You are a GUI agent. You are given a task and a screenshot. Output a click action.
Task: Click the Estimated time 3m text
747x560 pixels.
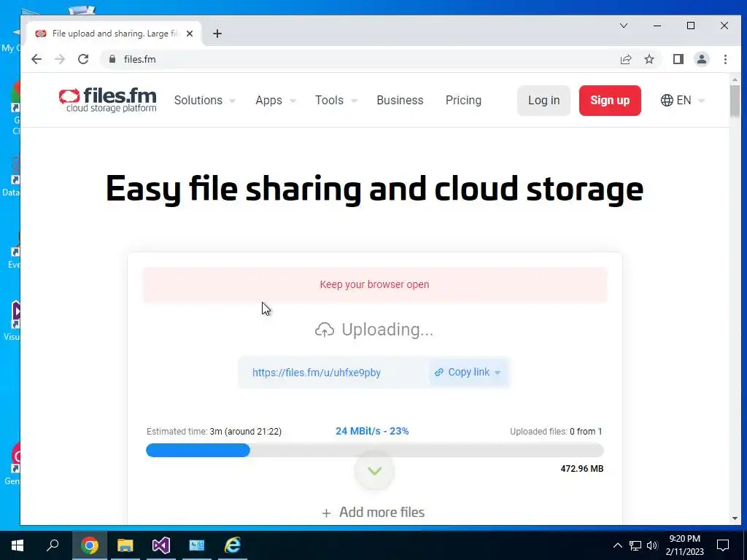(x=214, y=432)
